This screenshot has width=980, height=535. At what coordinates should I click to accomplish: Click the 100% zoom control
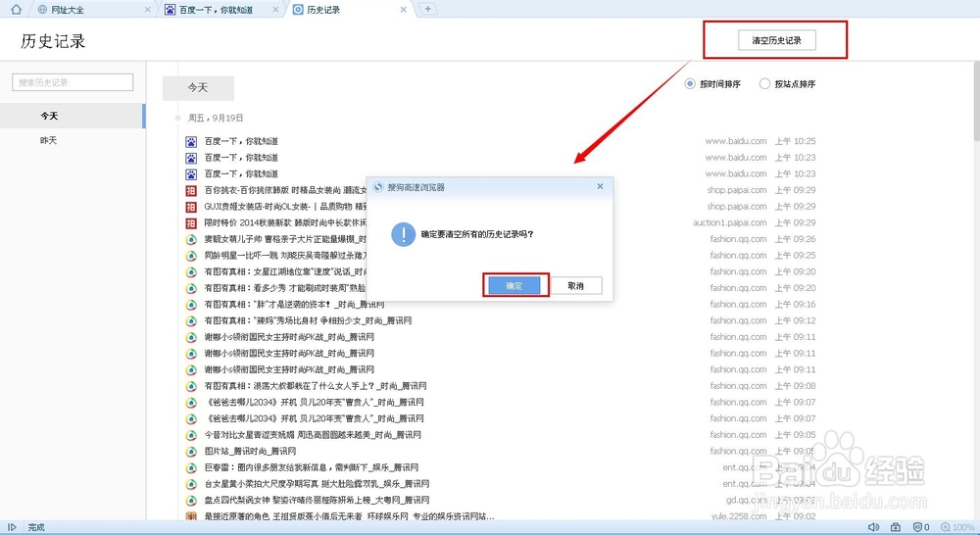(957, 527)
